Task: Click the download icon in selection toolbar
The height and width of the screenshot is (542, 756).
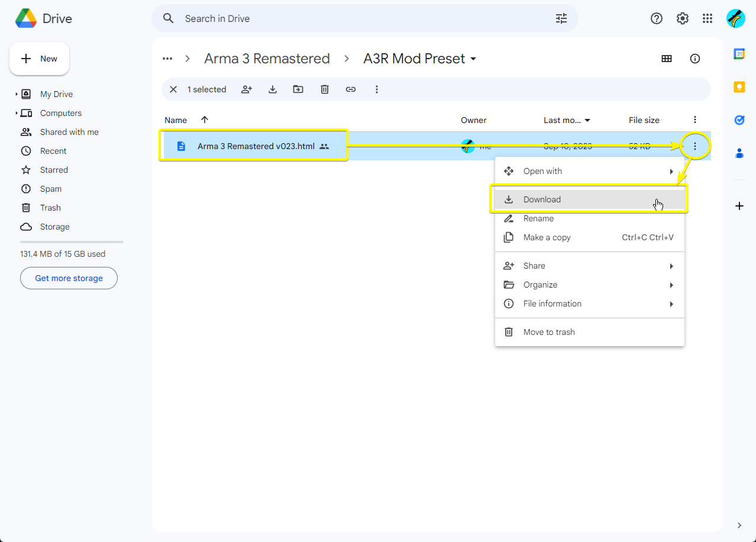Action: coord(273,89)
